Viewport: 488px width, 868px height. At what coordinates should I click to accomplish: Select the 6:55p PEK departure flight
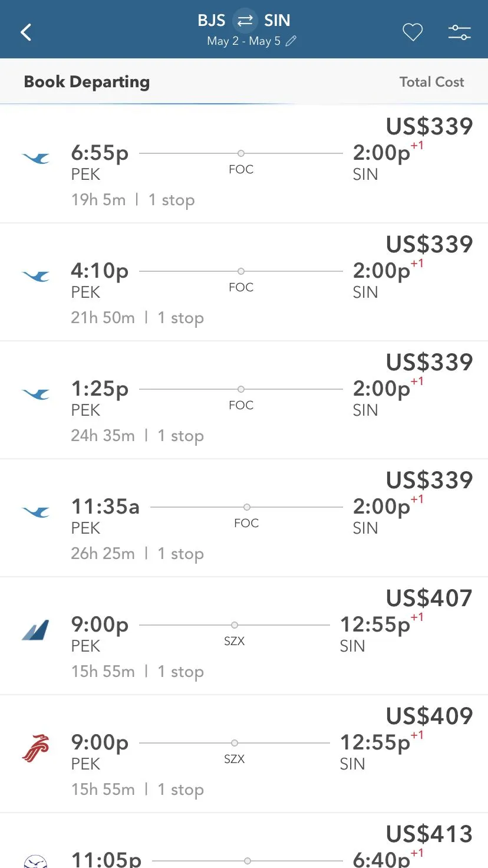click(242, 165)
